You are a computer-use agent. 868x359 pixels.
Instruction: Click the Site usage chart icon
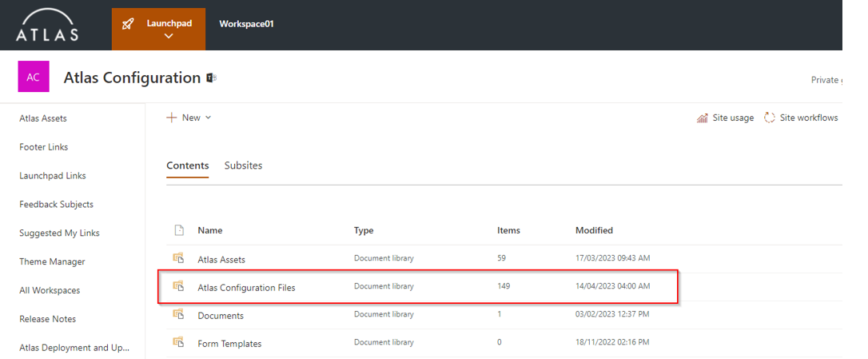[x=703, y=118]
